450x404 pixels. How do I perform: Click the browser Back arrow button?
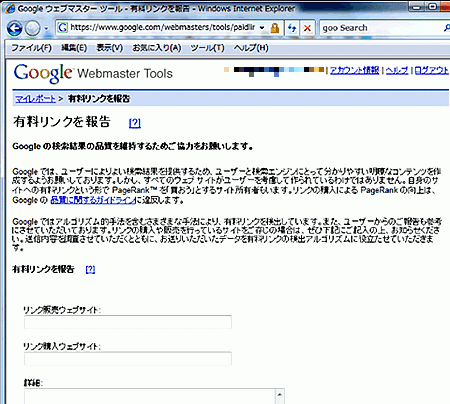[14, 28]
